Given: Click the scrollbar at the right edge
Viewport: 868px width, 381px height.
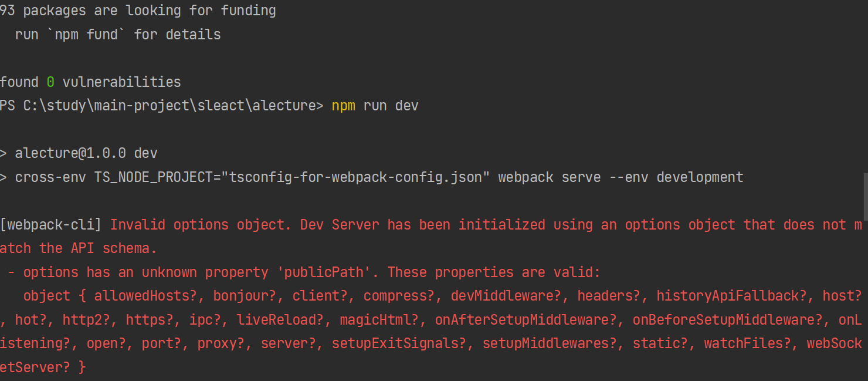Looking at the screenshot, I should 864,194.
